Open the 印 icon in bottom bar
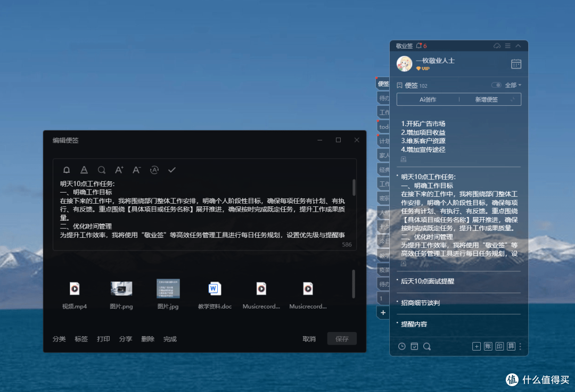 tap(499, 346)
